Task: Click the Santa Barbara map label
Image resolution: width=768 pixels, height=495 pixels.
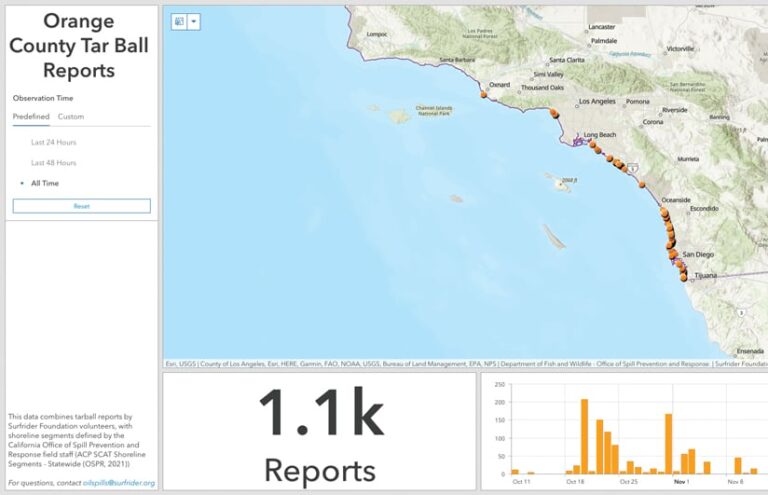Action: tap(457, 60)
